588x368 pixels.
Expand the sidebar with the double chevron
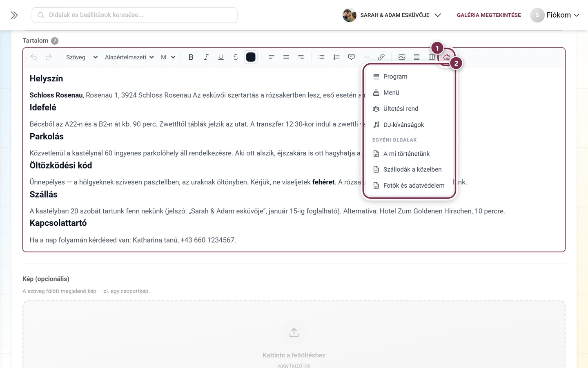14,15
